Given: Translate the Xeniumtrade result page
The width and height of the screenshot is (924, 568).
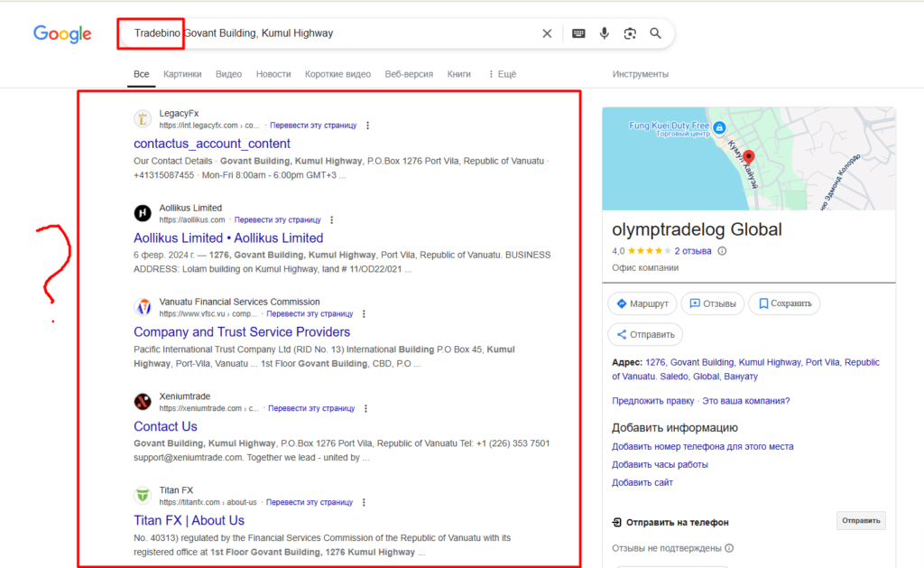Looking at the screenshot, I should 311,408.
